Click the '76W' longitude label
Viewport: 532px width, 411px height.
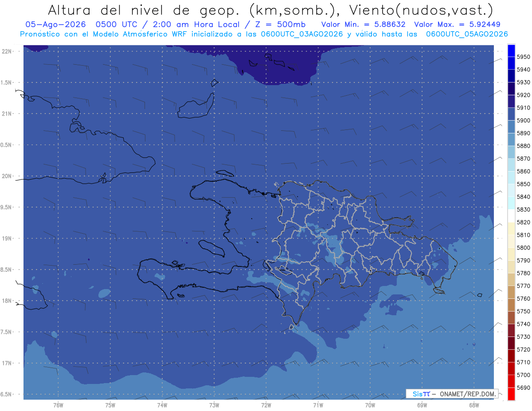click(58, 405)
